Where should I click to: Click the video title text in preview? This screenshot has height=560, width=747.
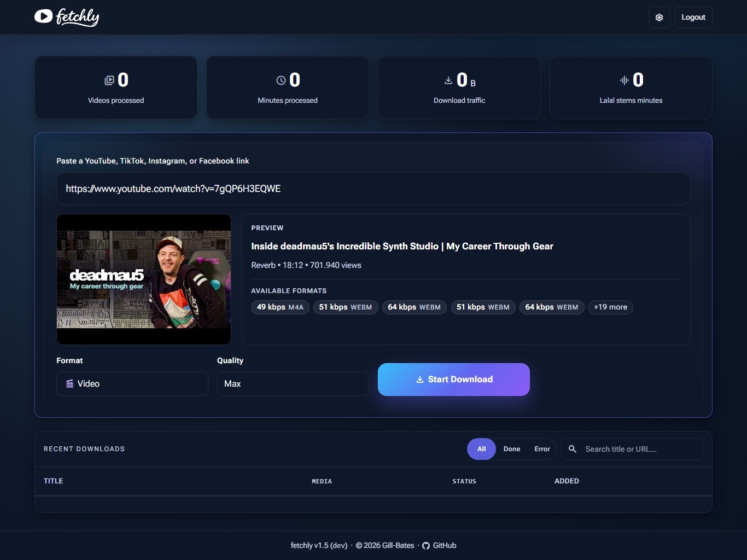click(x=402, y=246)
